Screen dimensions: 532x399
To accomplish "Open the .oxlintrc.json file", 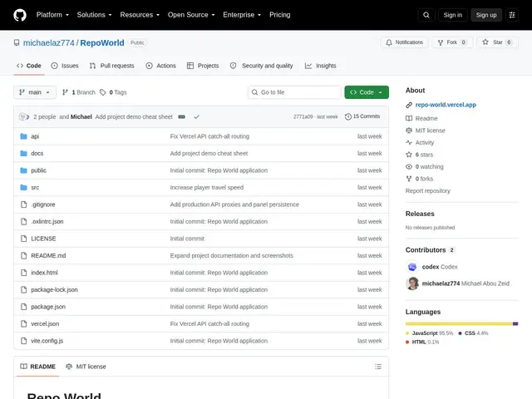I will click(47, 222).
